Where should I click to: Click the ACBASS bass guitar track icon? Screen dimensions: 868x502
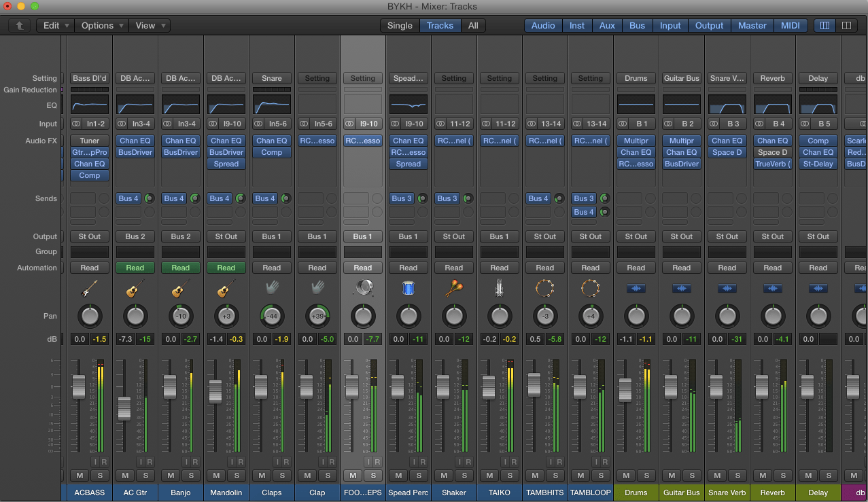(x=90, y=289)
